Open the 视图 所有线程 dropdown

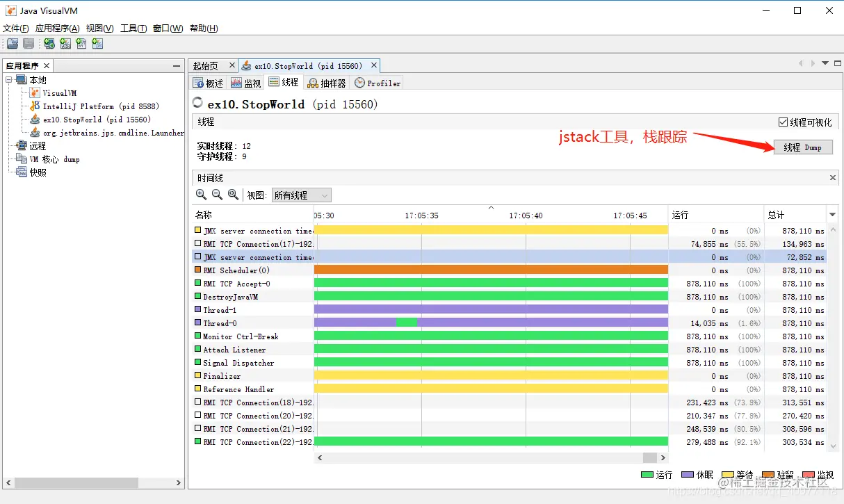pos(301,195)
